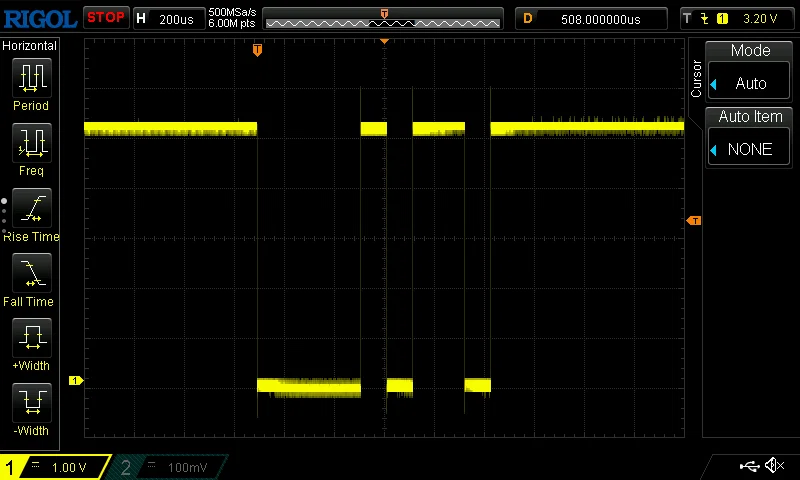Click the 6.00M pts memory depth readout
Screen dimensions: 800x480
[232, 23]
